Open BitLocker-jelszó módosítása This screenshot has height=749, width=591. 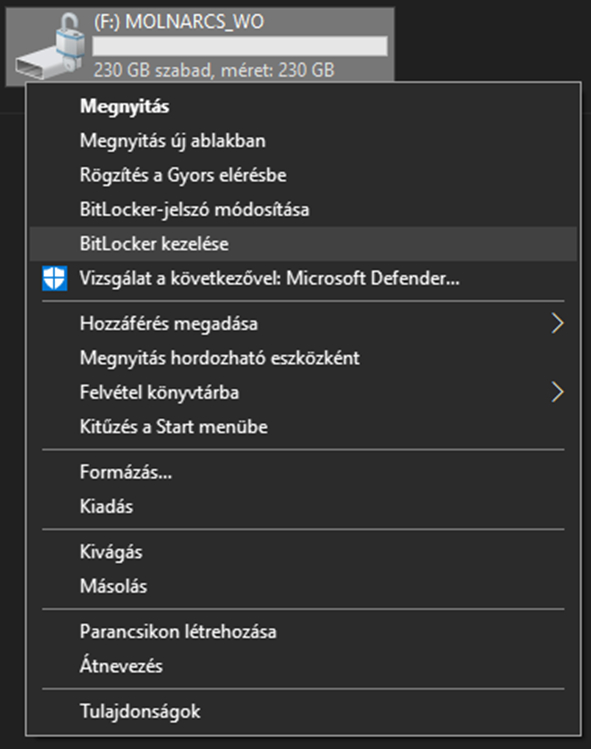303,209
